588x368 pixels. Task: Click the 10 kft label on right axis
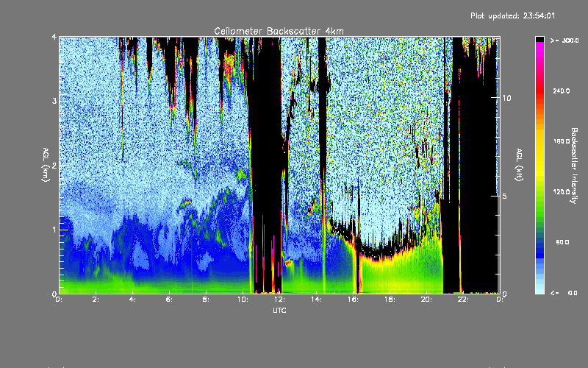coord(506,98)
